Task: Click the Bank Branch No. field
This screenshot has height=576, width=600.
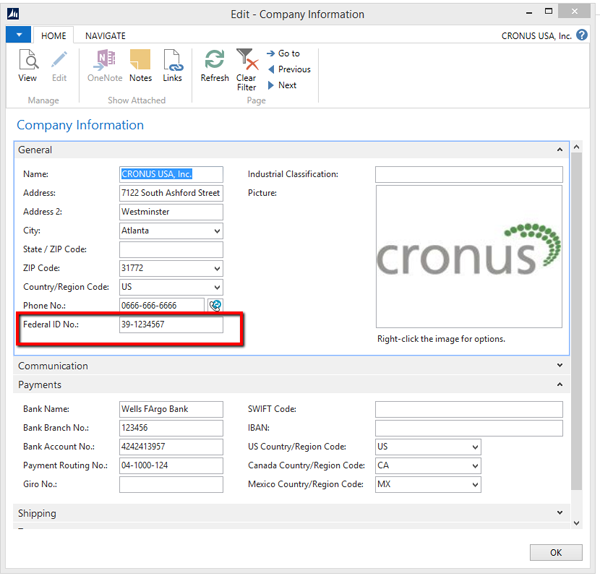Action: point(171,428)
